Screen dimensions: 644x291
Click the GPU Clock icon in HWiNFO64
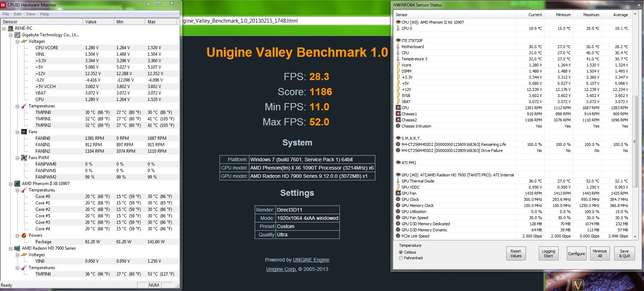click(x=398, y=199)
